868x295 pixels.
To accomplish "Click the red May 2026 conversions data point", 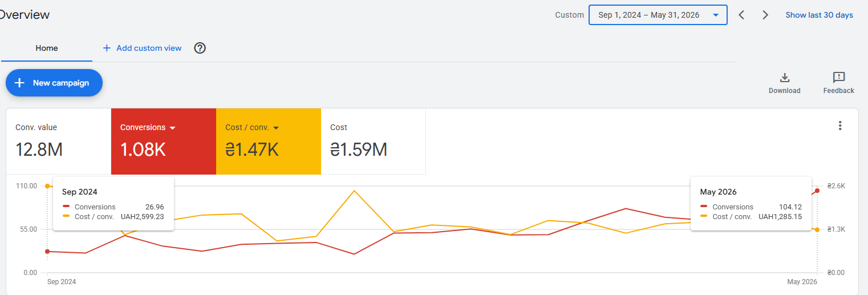I will pos(817,191).
